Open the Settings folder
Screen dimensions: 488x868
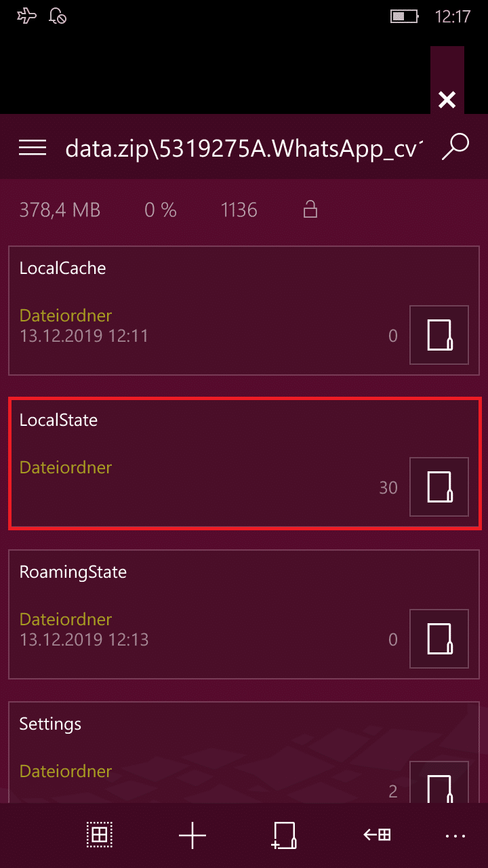pos(244,753)
